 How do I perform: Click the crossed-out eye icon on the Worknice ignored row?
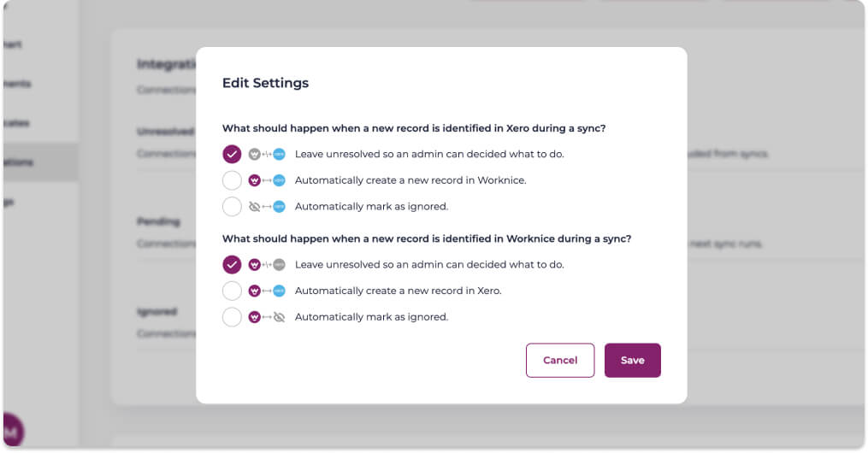[279, 317]
